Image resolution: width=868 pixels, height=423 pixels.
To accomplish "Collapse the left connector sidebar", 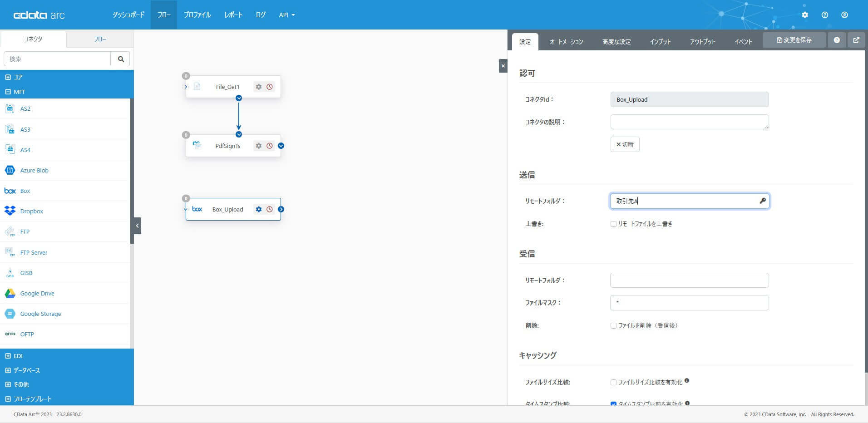I will 138,226.
